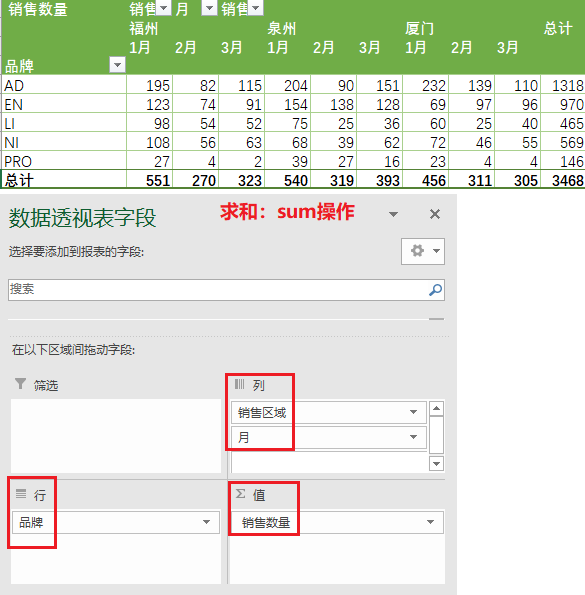The image size is (585, 595).
Task: Select the 销售数量 field item in values
Action: click(x=337, y=523)
